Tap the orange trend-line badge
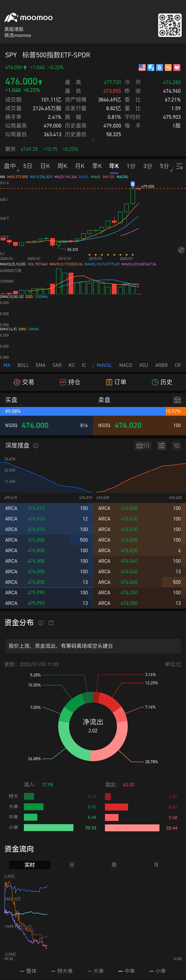The width and height of the screenshot is (186, 980). [x=168, y=67]
